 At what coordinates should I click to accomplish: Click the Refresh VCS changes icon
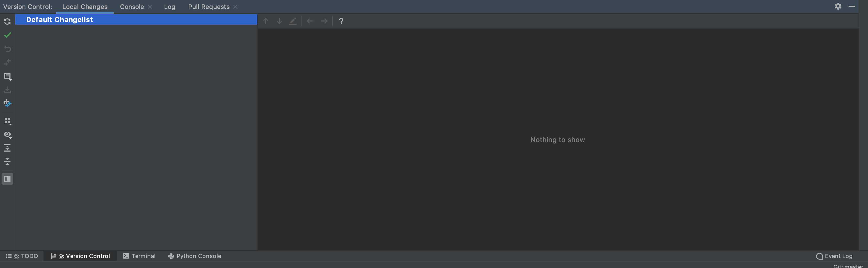click(7, 22)
